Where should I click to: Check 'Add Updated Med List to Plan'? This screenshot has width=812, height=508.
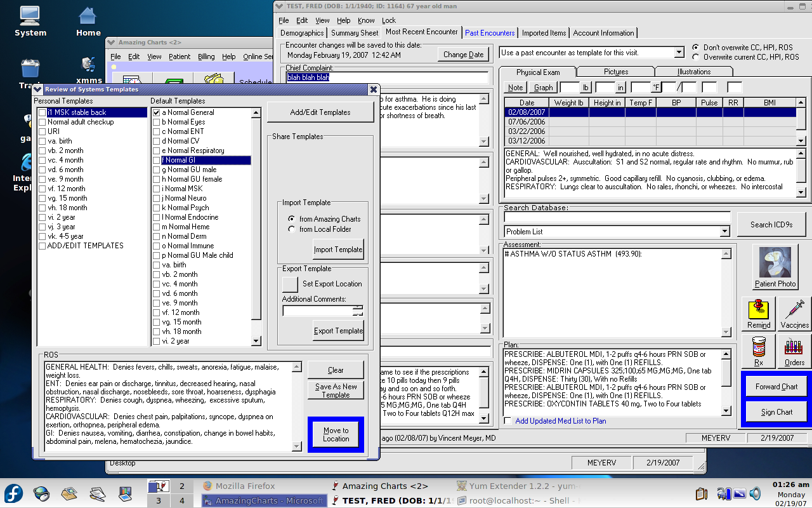point(507,421)
